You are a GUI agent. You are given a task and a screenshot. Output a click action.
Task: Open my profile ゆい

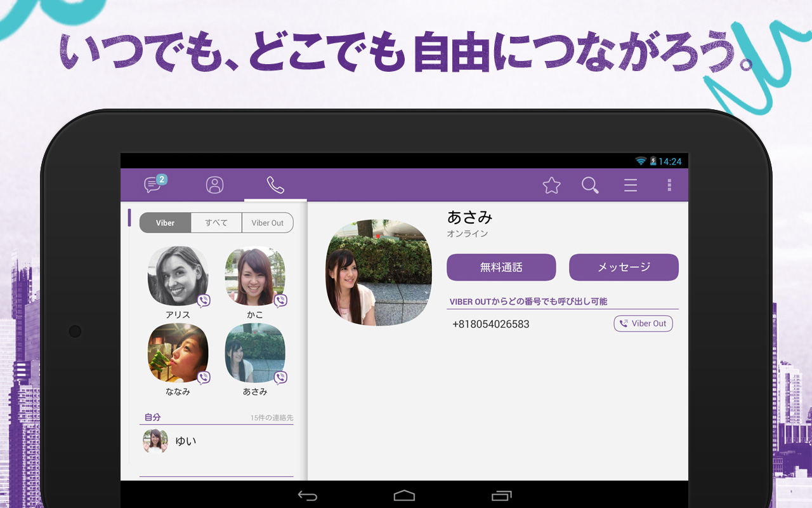[x=216, y=441]
